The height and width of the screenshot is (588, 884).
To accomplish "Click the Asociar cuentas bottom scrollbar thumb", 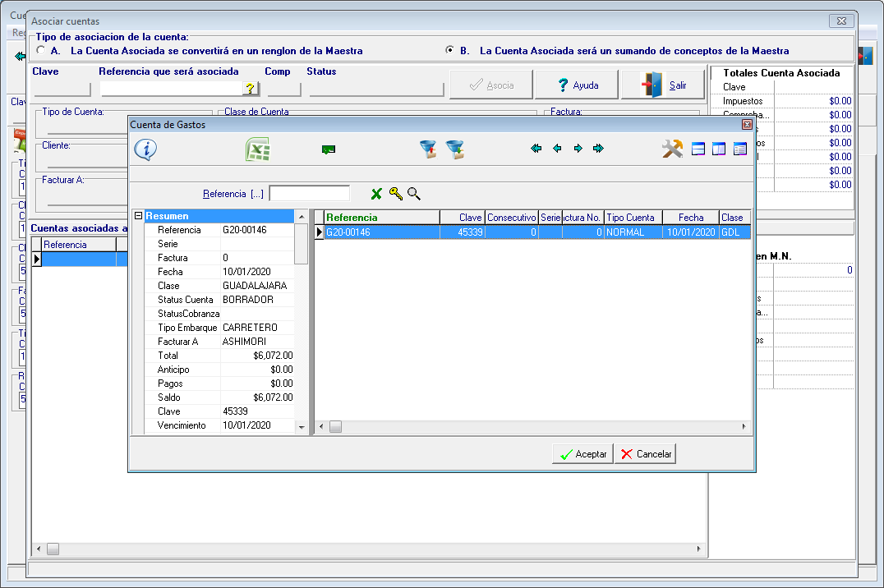I will pyautogui.click(x=53, y=549).
